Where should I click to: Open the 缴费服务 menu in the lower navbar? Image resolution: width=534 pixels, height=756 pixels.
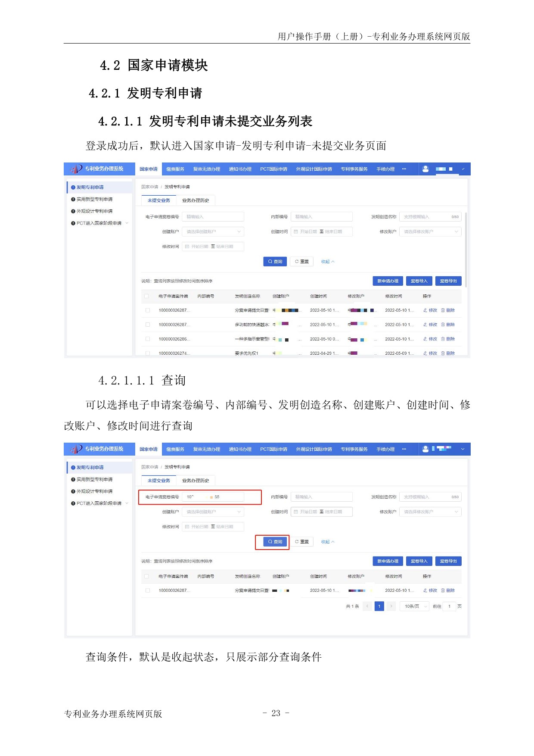(175, 449)
